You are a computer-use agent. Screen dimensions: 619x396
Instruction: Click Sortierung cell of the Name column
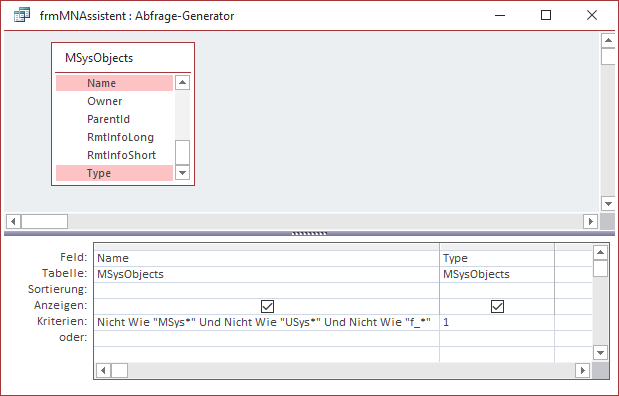(267, 290)
